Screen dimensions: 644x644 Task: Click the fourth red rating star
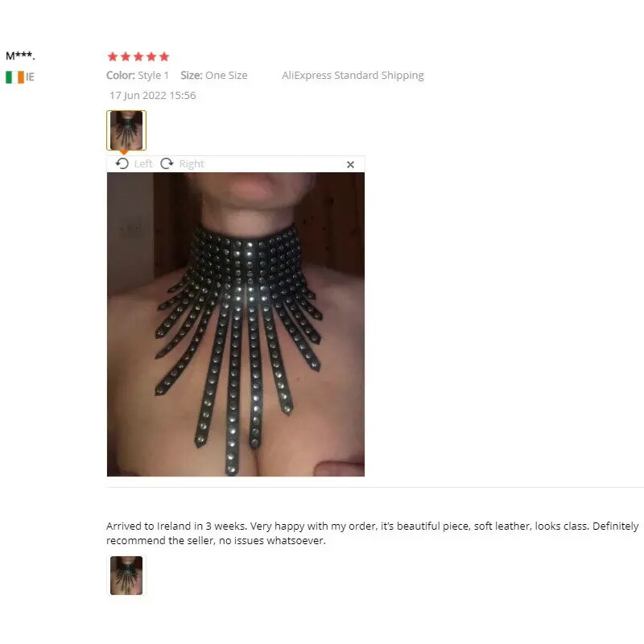(x=151, y=56)
